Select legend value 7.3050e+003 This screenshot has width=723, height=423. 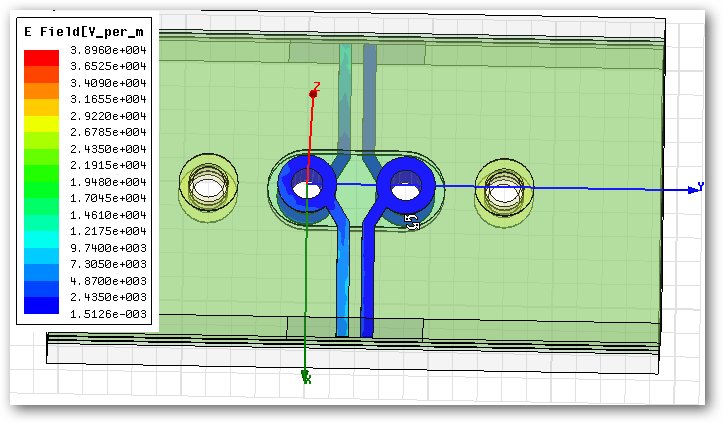click(108, 264)
